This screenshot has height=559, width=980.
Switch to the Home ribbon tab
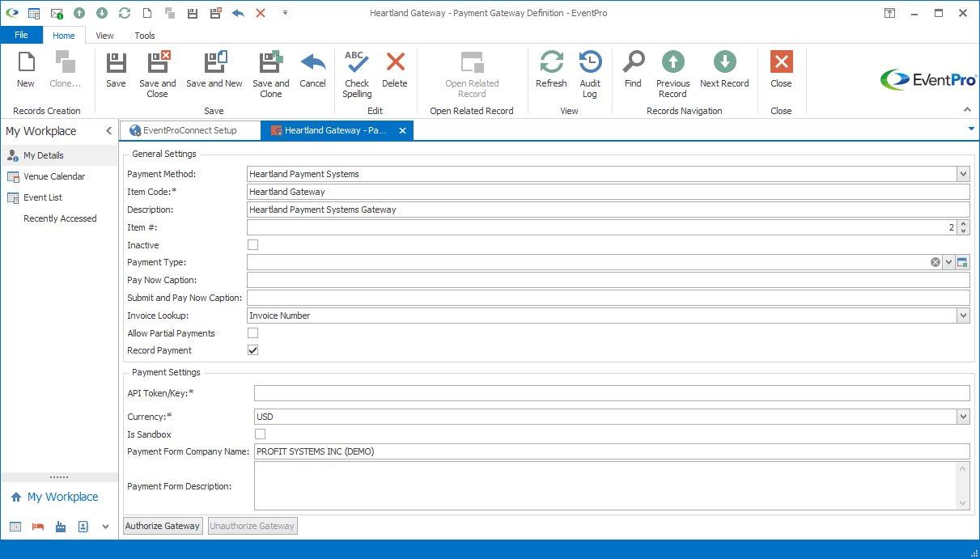click(x=64, y=36)
